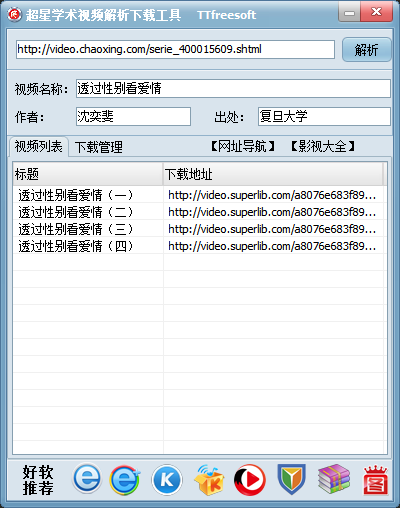Screen dimensions: 400x508
Task: Click the 出处 field showing 复旦大学
Action: [324, 116]
